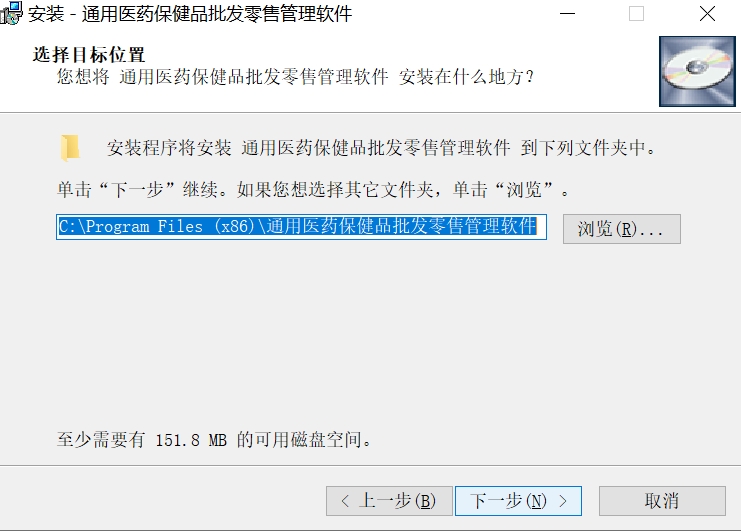
Task: Click the right chevron on 下一步 button
Action: coord(562,501)
